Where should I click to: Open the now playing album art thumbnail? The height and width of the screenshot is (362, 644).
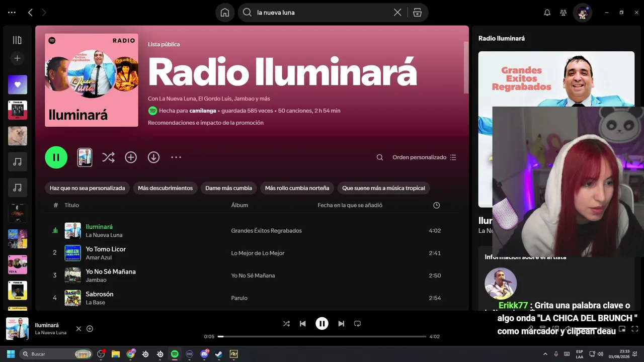click(17, 329)
